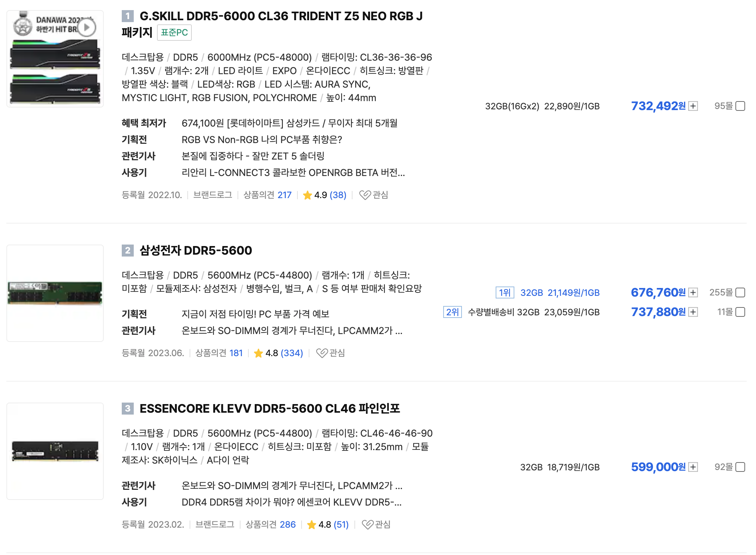Expand price details next to 599,000원
This screenshot has height=555, width=756.
tap(693, 467)
